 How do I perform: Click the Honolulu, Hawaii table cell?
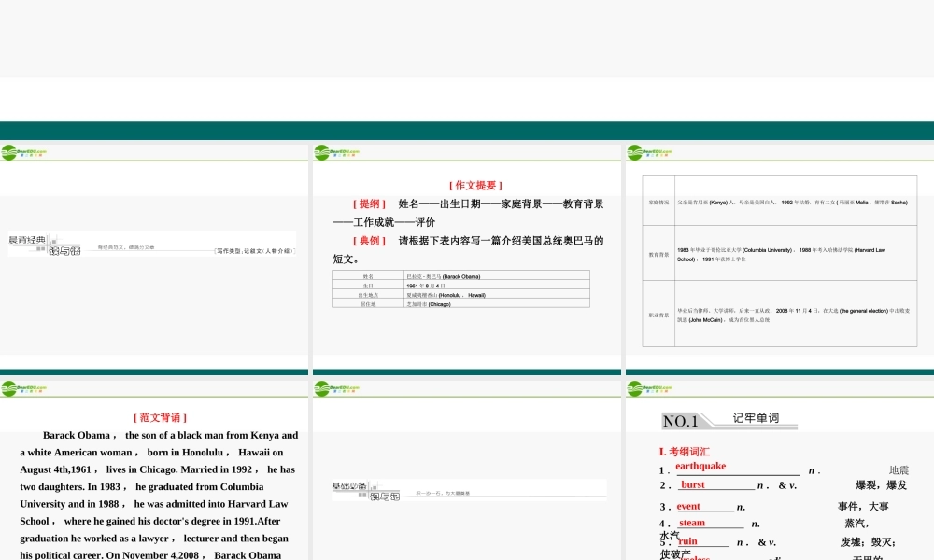coord(497,295)
